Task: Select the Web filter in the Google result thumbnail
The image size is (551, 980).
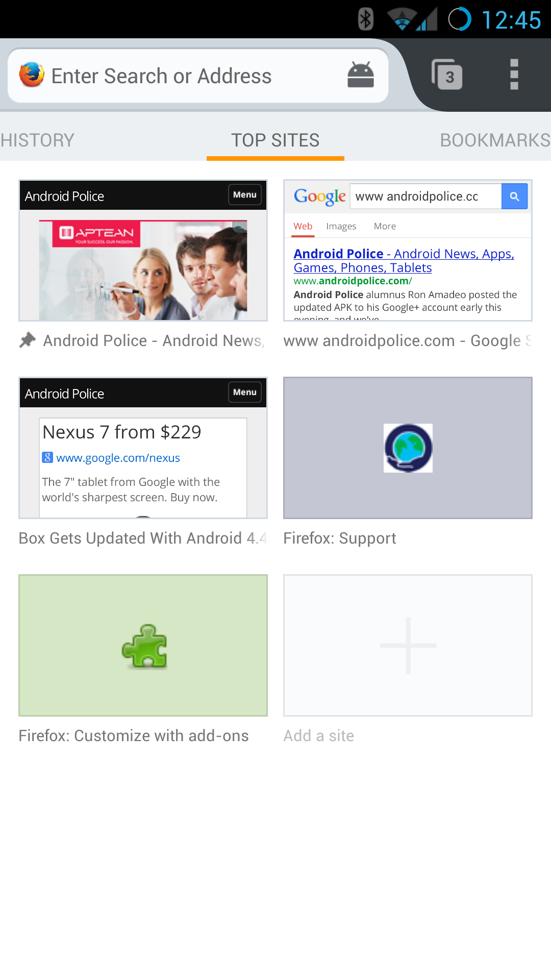Action: pos(302,226)
